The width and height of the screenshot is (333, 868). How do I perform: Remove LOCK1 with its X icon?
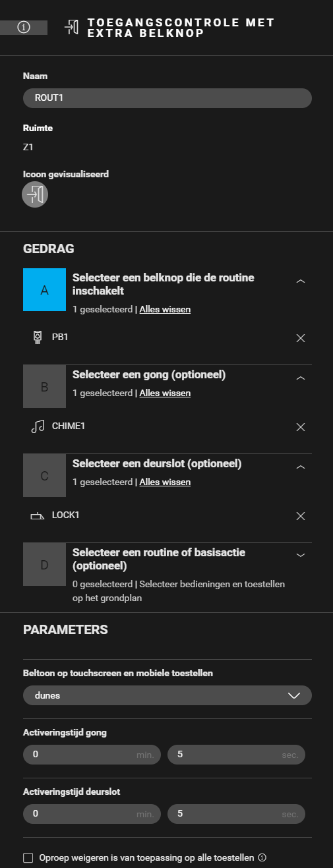click(301, 516)
